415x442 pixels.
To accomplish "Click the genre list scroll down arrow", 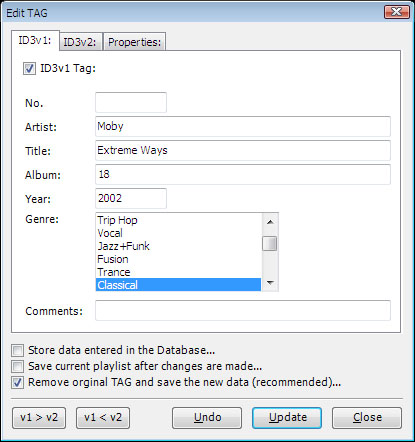I will point(270,283).
